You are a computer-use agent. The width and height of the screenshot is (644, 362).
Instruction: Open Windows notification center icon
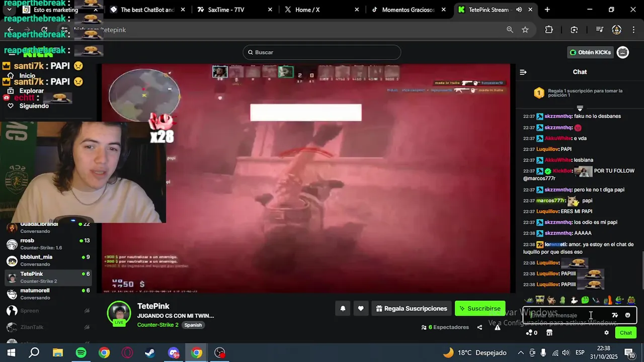coord(630,353)
